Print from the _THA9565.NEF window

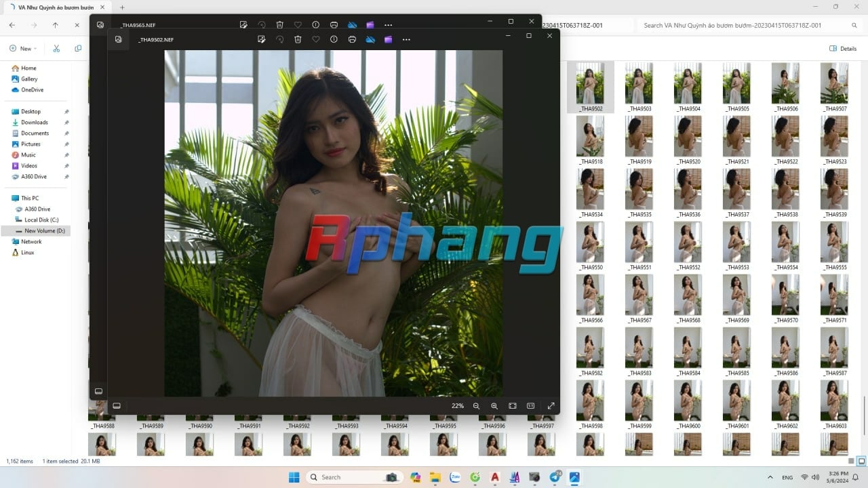(x=334, y=25)
